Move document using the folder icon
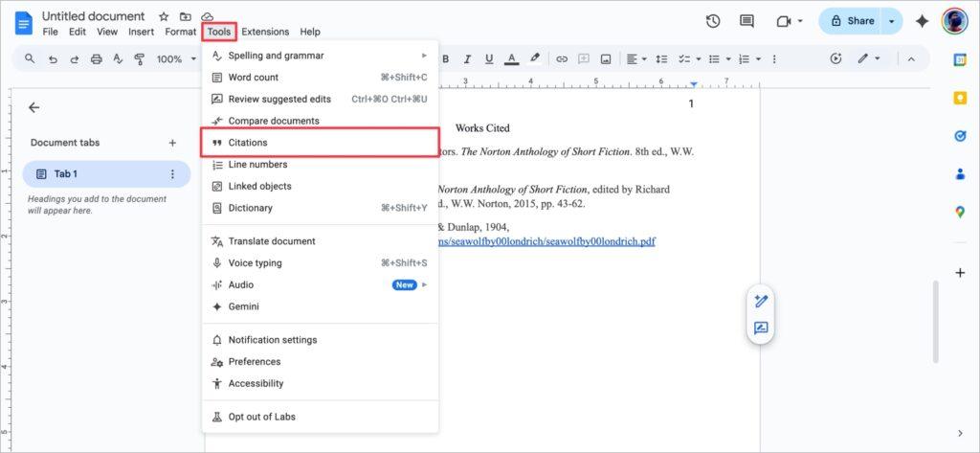Viewport: 980px width, 453px height. click(x=185, y=16)
